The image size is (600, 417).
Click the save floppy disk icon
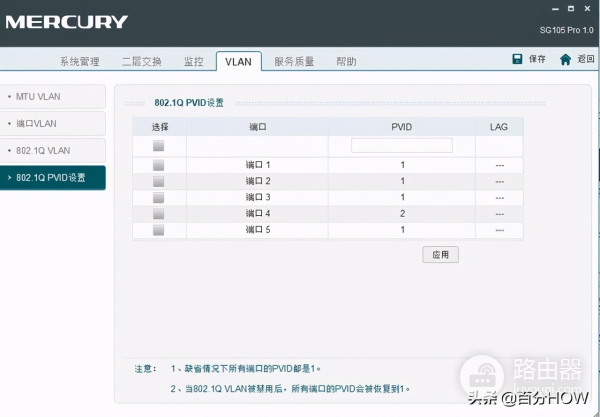point(517,59)
